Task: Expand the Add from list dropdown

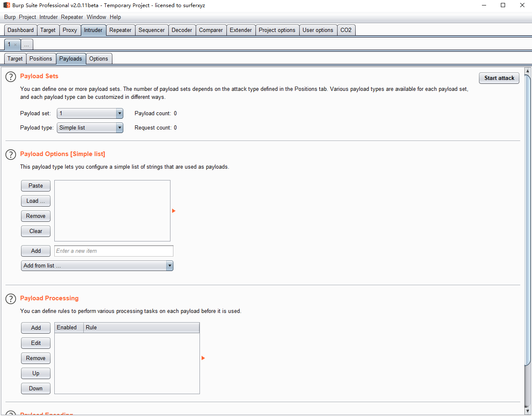Action: pyautogui.click(x=169, y=266)
